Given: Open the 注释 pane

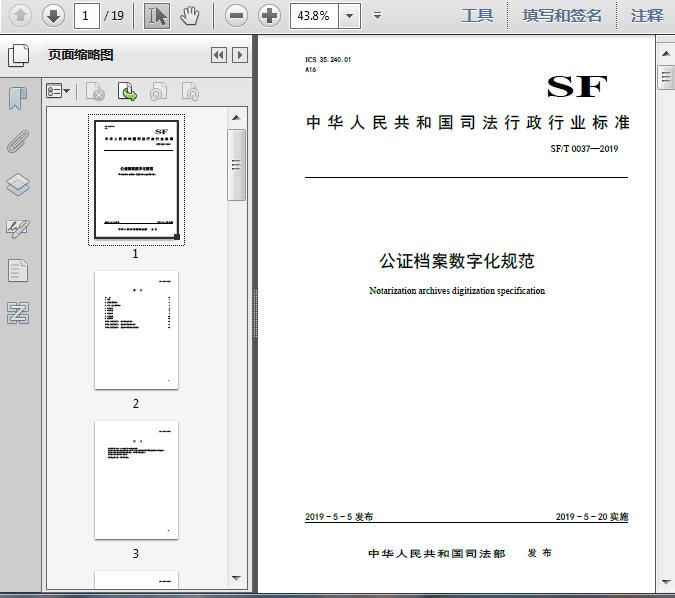Looking at the screenshot, I should point(647,16).
